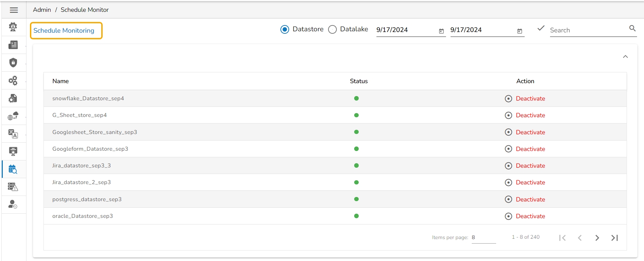Viewport: 644px width, 261px height.
Task: Click the Admin breadcrumb item
Action: tap(42, 10)
